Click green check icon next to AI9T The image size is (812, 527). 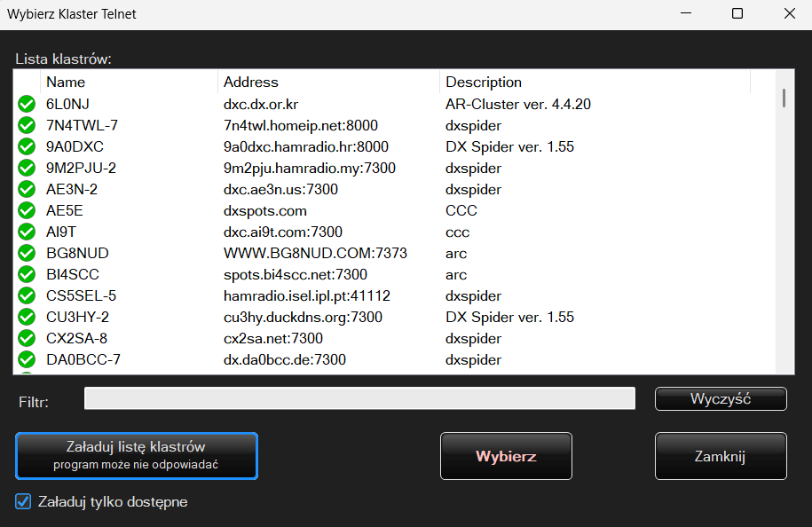[27, 232]
